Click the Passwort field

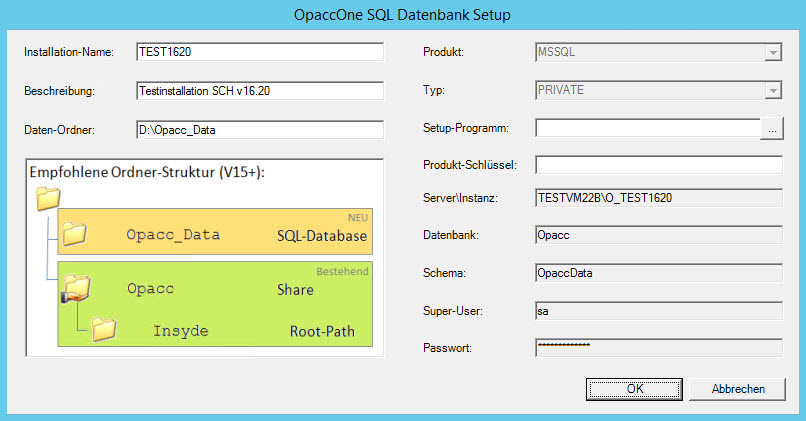tap(659, 348)
